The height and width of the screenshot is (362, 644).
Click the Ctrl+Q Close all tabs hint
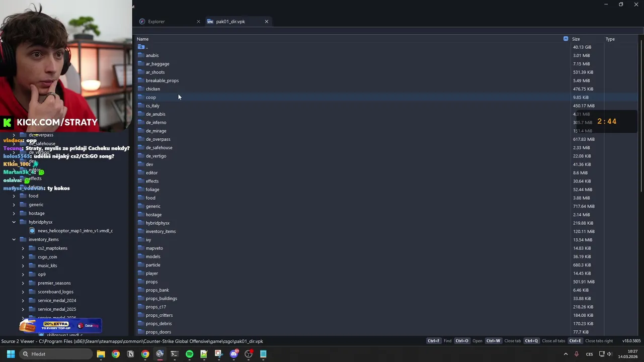click(x=545, y=341)
